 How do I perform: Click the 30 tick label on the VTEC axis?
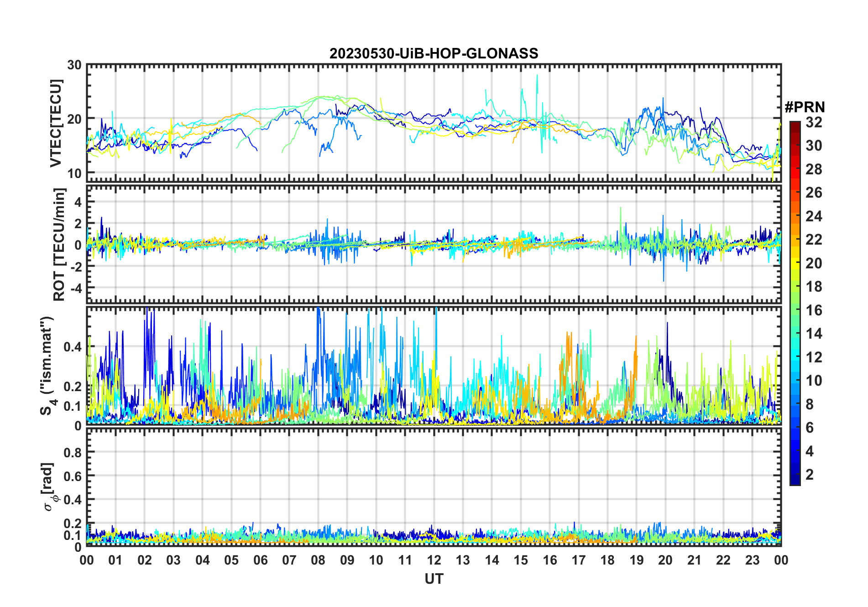click(x=74, y=65)
